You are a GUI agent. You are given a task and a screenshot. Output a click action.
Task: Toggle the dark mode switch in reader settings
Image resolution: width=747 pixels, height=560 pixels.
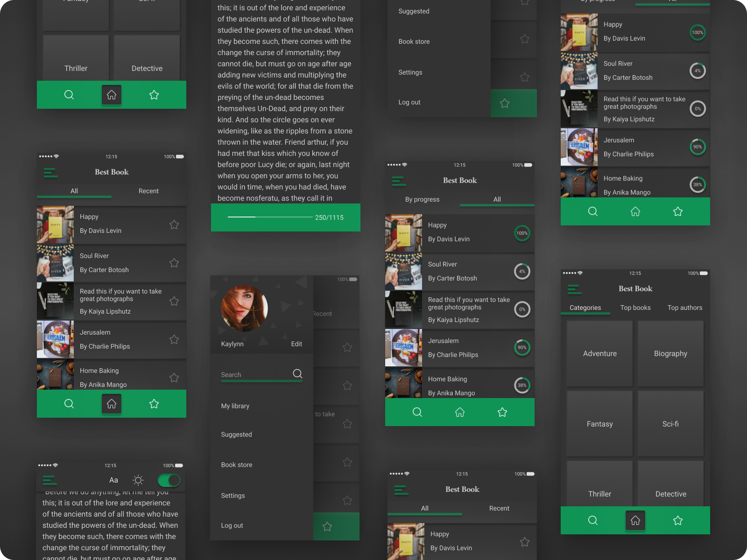click(x=169, y=480)
